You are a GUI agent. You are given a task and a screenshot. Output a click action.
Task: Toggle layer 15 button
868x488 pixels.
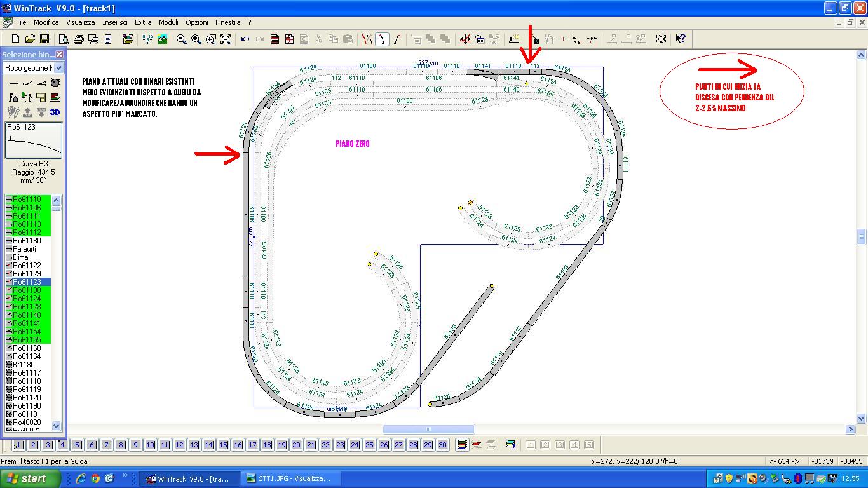(x=223, y=445)
